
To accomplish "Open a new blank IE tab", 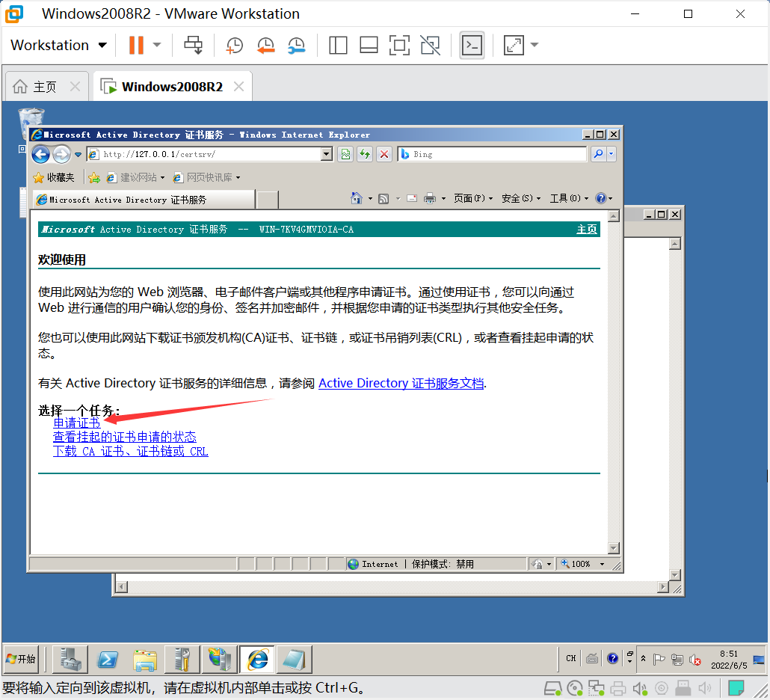I will coord(268,200).
